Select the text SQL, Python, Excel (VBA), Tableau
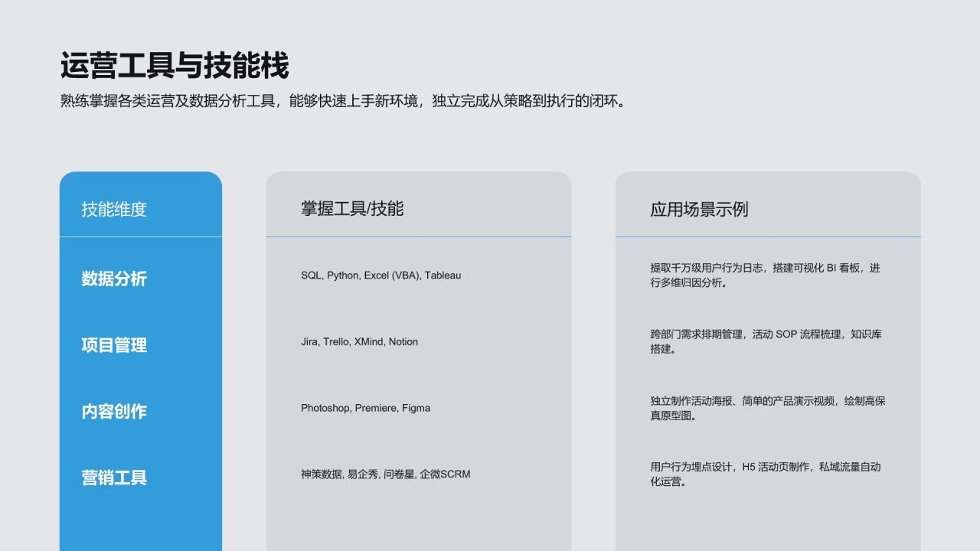The image size is (980, 551). 381,275
